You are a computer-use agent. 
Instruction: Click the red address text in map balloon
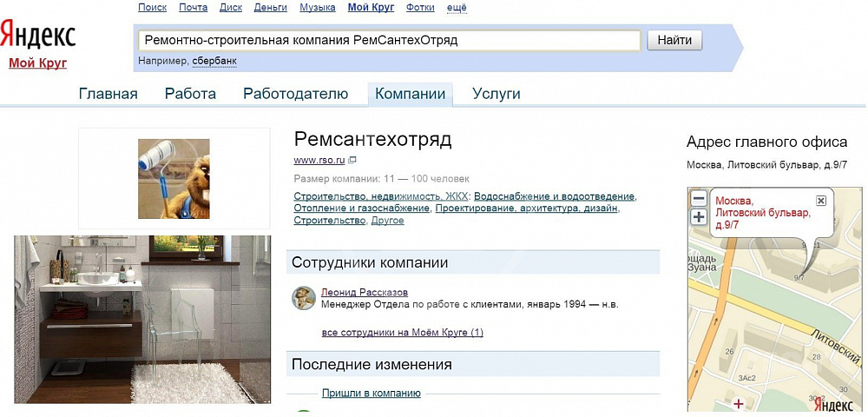point(763,213)
